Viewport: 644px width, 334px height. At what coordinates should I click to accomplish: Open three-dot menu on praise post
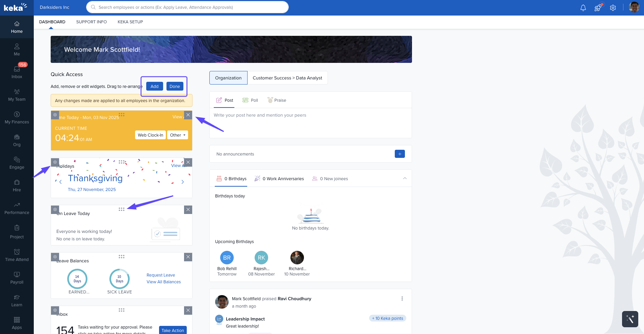[402, 299]
